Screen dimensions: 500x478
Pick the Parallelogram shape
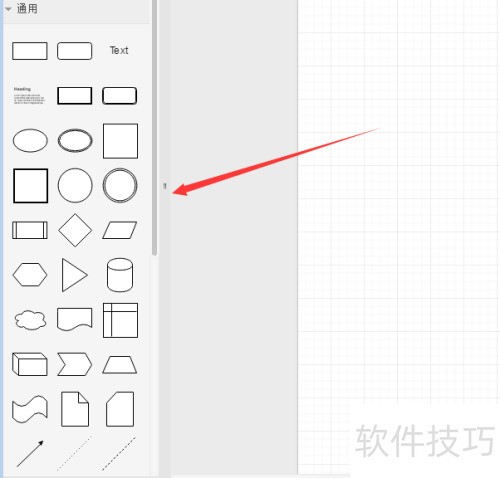119,230
